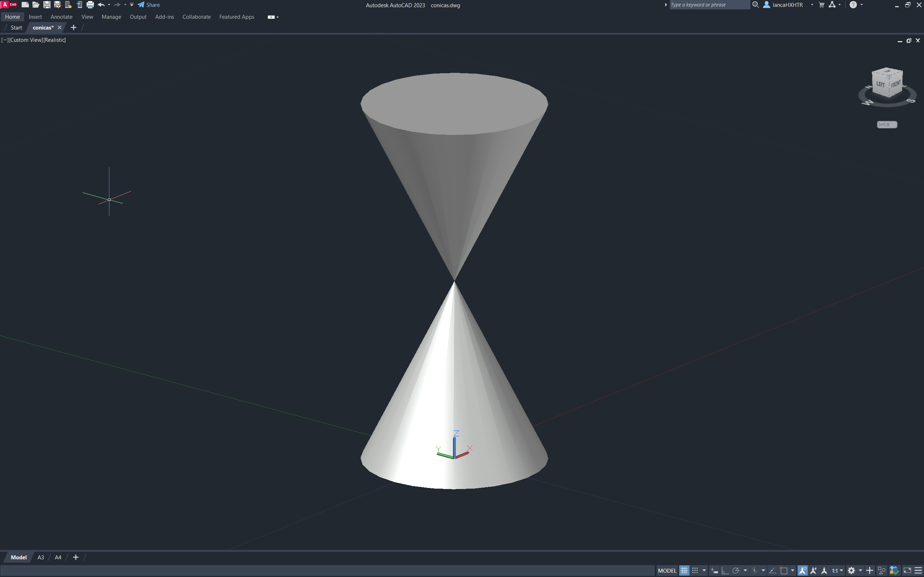Toggle Dynamic Input in the status bar
924x577 pixels.
point(714,571)
